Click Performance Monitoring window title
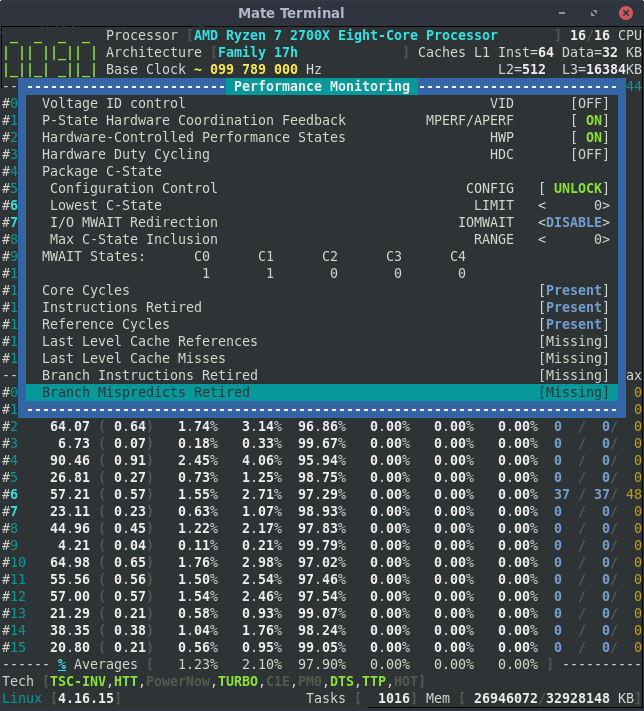 tap(322, 87)
